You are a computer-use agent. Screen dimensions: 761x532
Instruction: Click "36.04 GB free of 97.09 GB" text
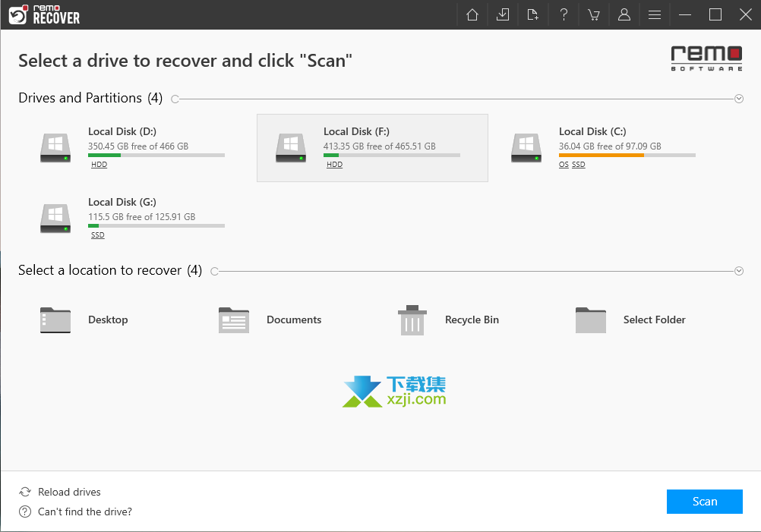(x=610, y=146)
